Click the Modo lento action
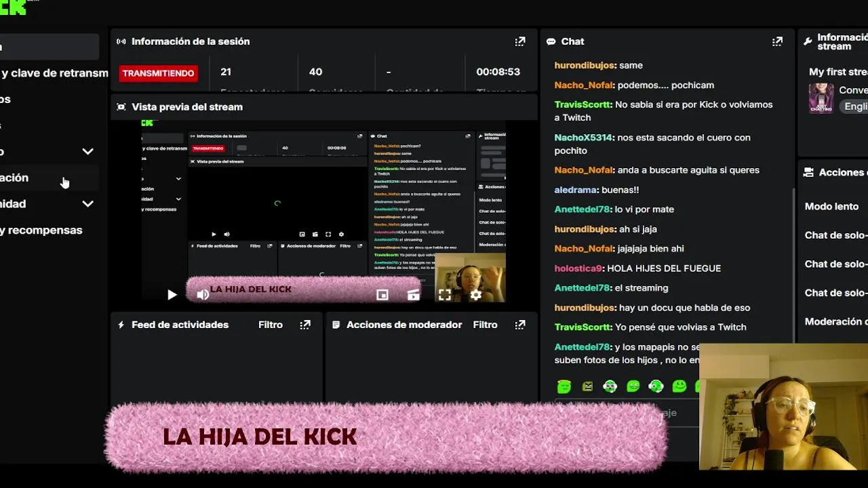Viewport: 868px width, 488px height. coord(831,207)
